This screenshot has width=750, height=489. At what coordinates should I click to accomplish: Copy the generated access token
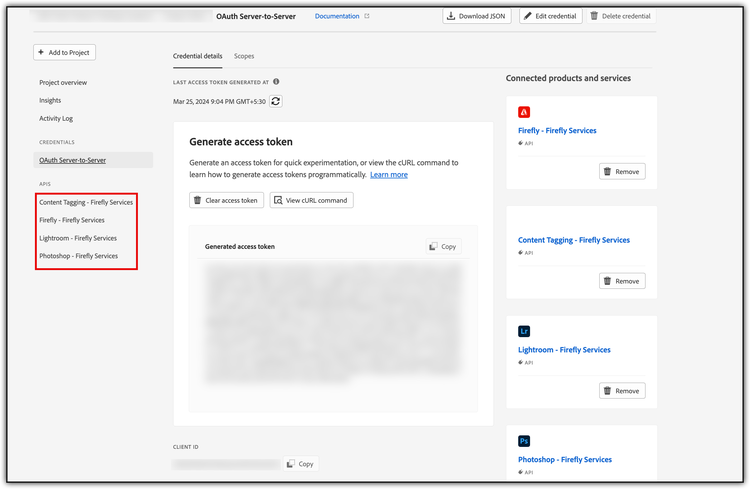443,246
